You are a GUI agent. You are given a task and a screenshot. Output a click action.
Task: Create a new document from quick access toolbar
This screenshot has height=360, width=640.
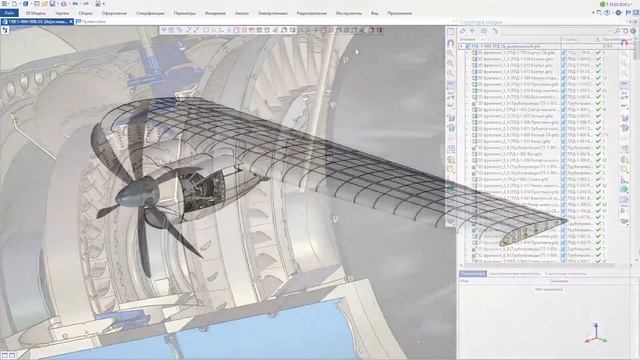pyautogui.click(x=14, y=4)
